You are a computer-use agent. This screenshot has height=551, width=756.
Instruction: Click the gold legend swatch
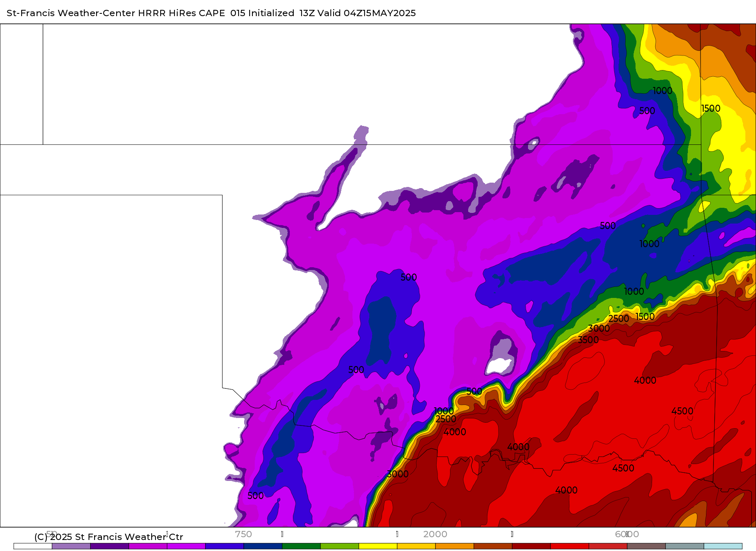416,546
